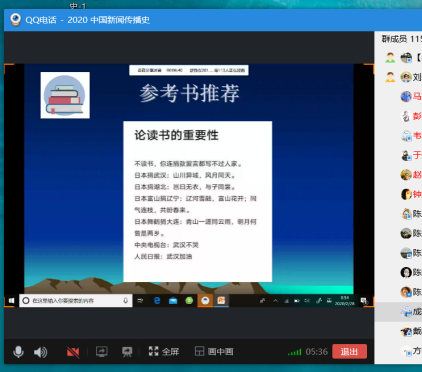
Task: Switch to fullscreen with 全屏 button
Action: point(164,351)
